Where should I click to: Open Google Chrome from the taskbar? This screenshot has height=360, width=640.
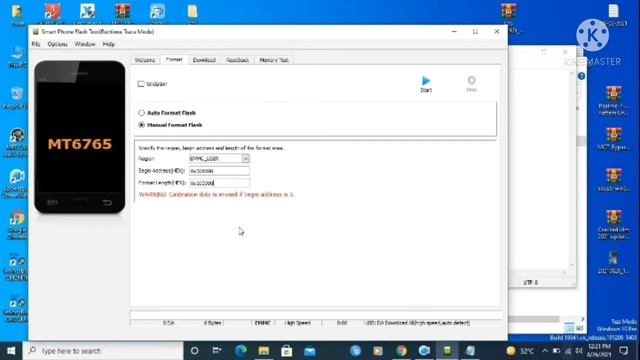click(401, 351)
